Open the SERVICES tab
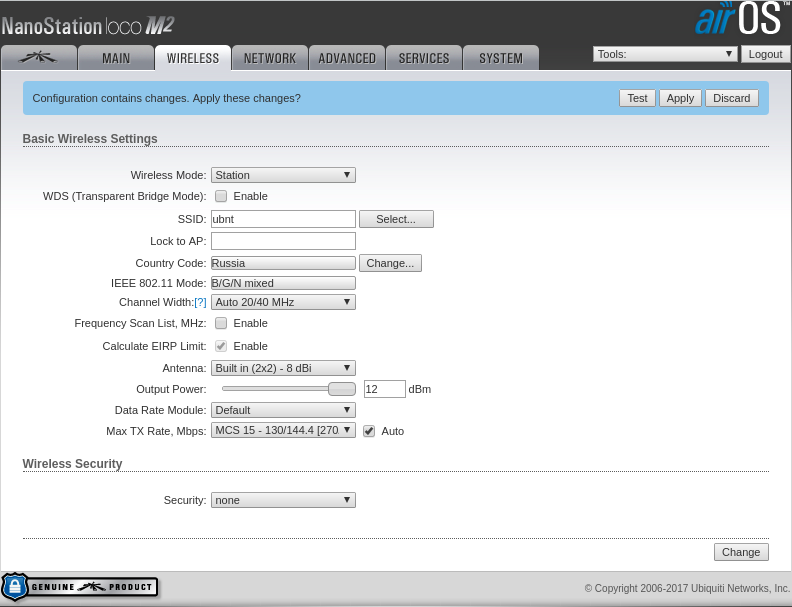The width and height of the screenshot is (792, 607). pos(424,58)
